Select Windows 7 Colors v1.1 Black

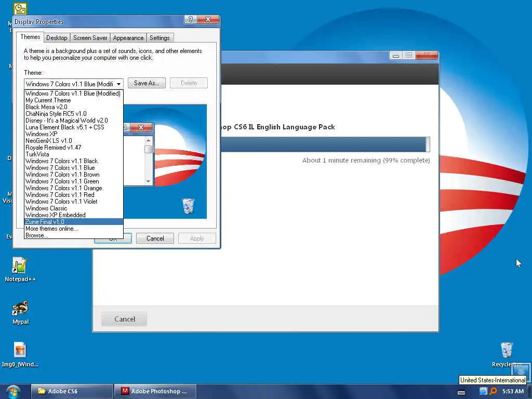[73, 161]
